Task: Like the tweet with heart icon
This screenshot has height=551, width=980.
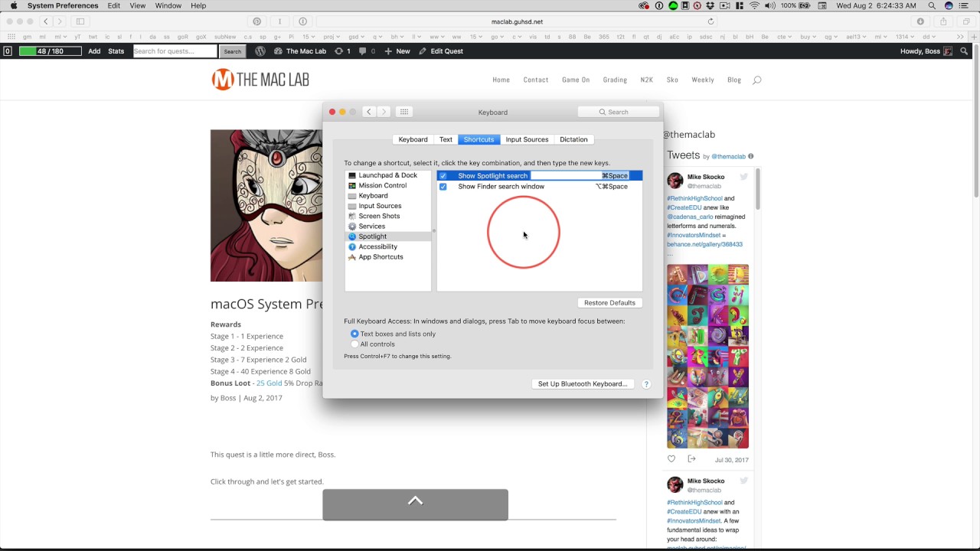Action: point(671,459)
